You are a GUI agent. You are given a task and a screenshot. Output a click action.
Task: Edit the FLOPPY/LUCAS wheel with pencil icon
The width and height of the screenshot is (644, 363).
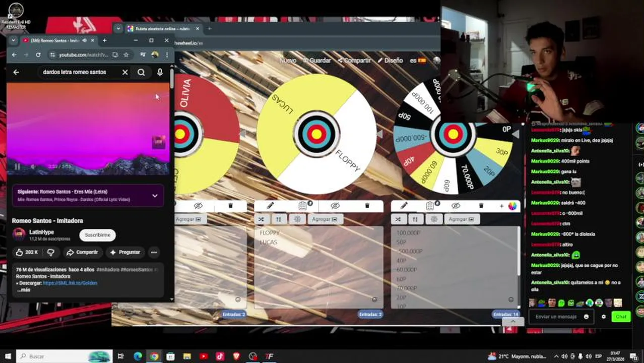point(270,206)
